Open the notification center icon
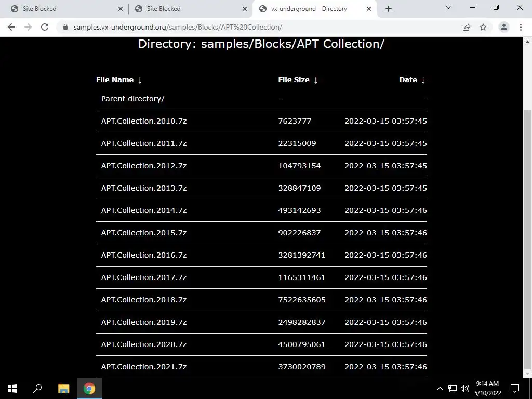This screenshot has width=532, height=399. pyautogui.click(x=515, y=389)
